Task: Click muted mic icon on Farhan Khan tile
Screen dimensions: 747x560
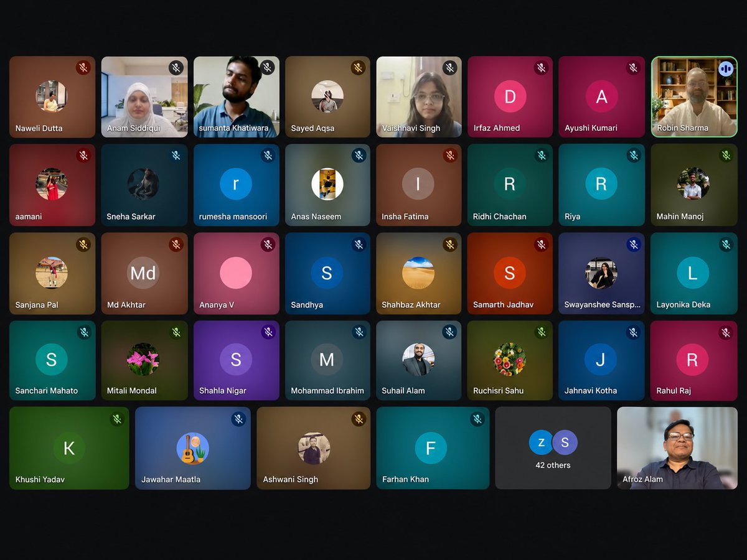Action: click(x=477, y=419)
